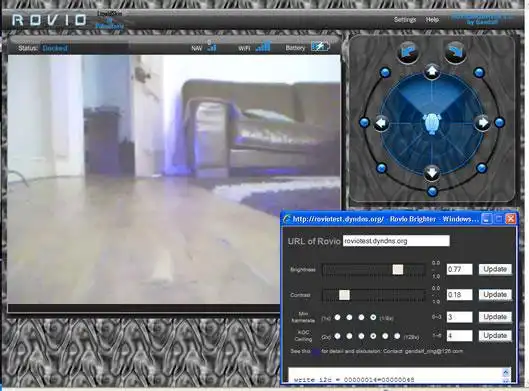Click the WiFi signal bars icon

[x=263, y=46]
